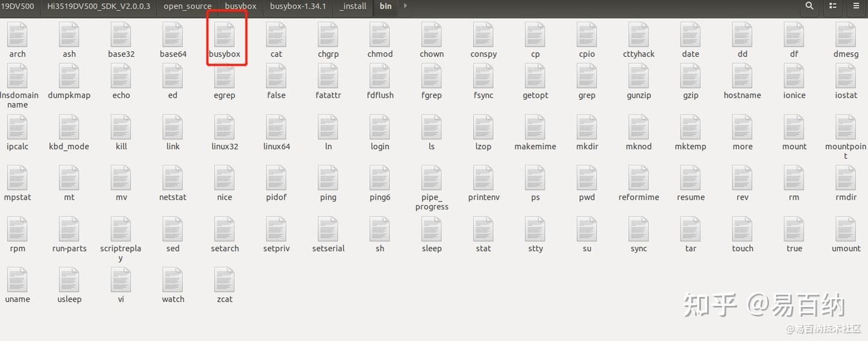This screenshot has height=341, width=868.
Task: Select the ping6 file icon
Action: pyautogui.click(x=380, y=178)
